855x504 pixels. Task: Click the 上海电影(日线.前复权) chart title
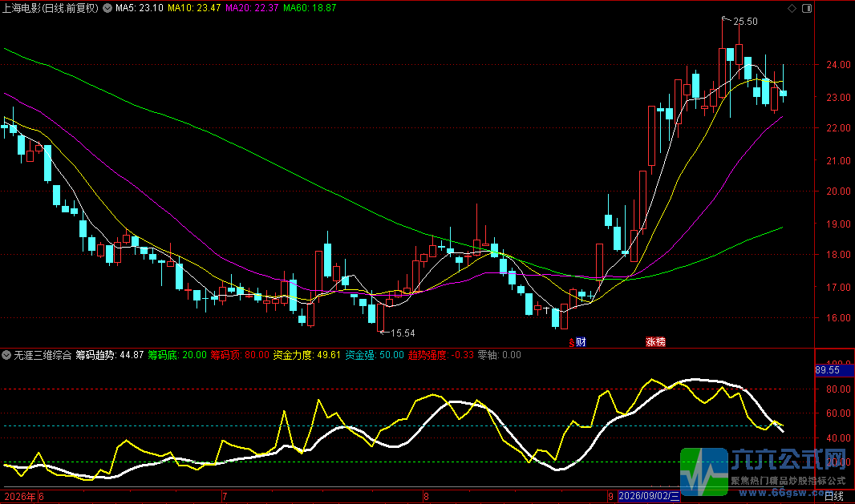coord(51,8)
